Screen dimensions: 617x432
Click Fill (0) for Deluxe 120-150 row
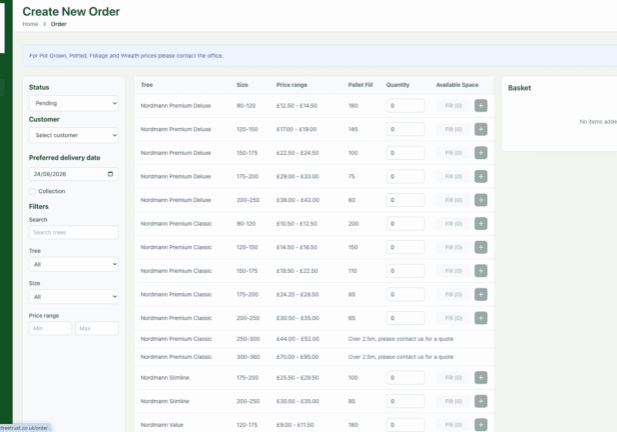(453, 129)
